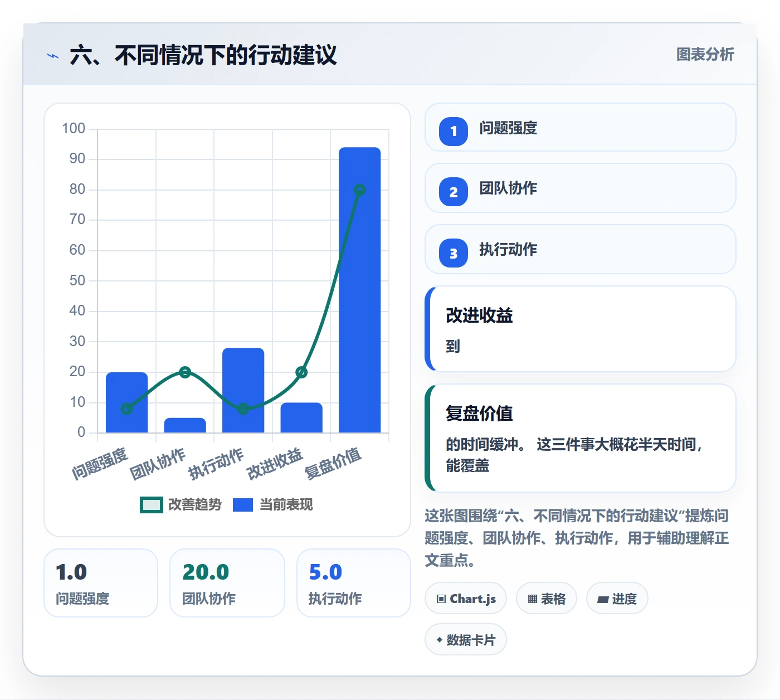The height and width of the screenshot is (700, 780).
Task: Toggle the 改善趋势 legend swatch
Action: click(152, 505)
